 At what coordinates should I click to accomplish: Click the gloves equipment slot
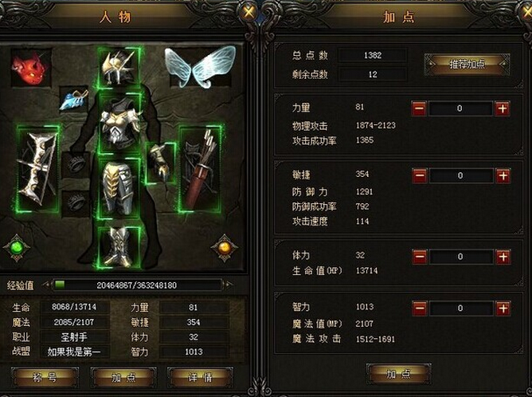[161, 163]
